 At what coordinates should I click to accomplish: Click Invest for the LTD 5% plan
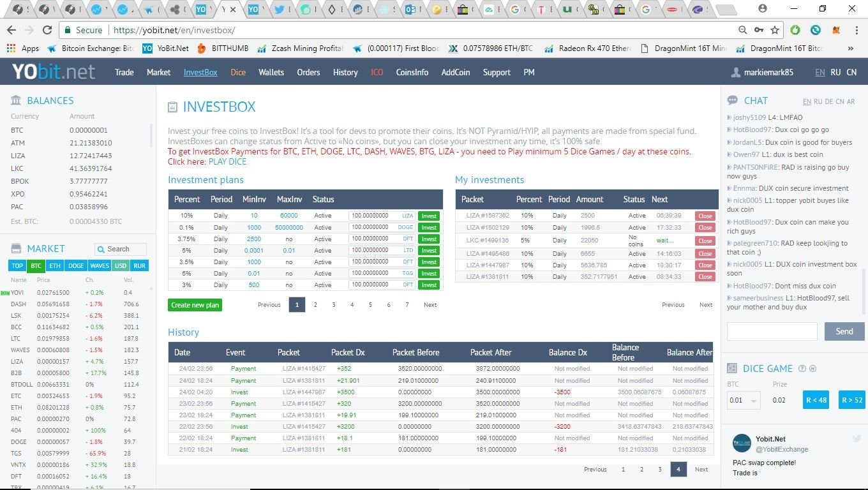429,250
